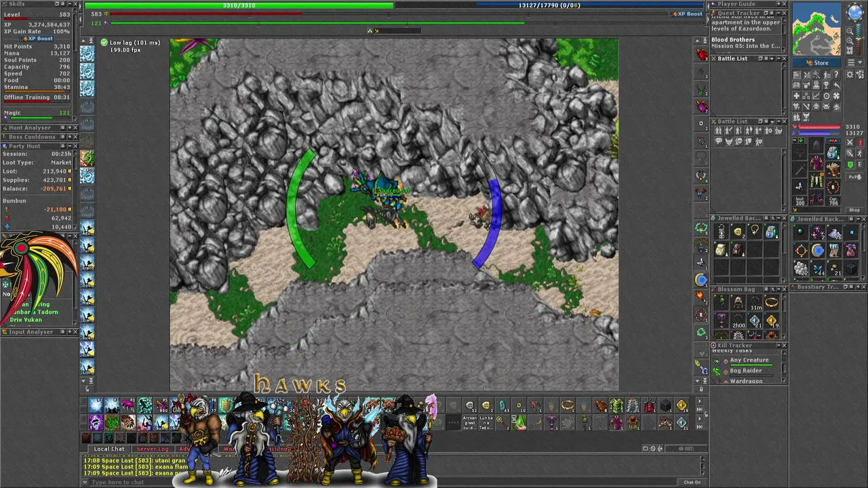Click green creature icon beside Any Creature

click(716, 361)
